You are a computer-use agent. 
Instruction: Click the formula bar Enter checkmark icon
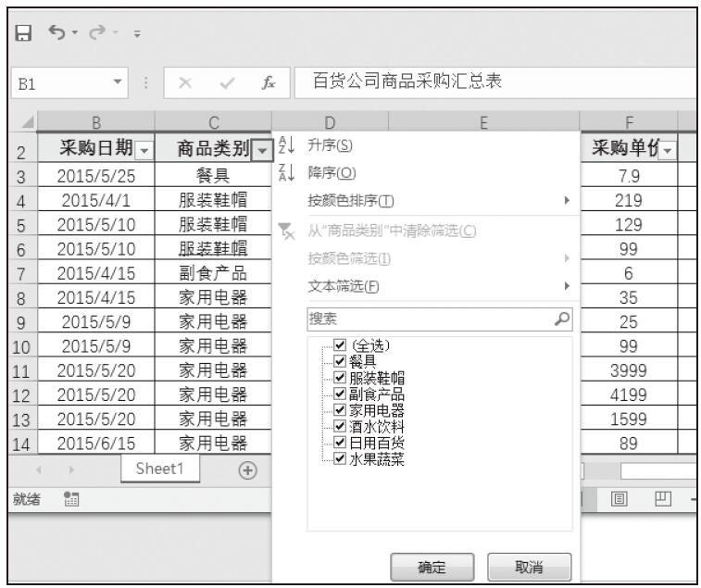click(x=227, y=82)
